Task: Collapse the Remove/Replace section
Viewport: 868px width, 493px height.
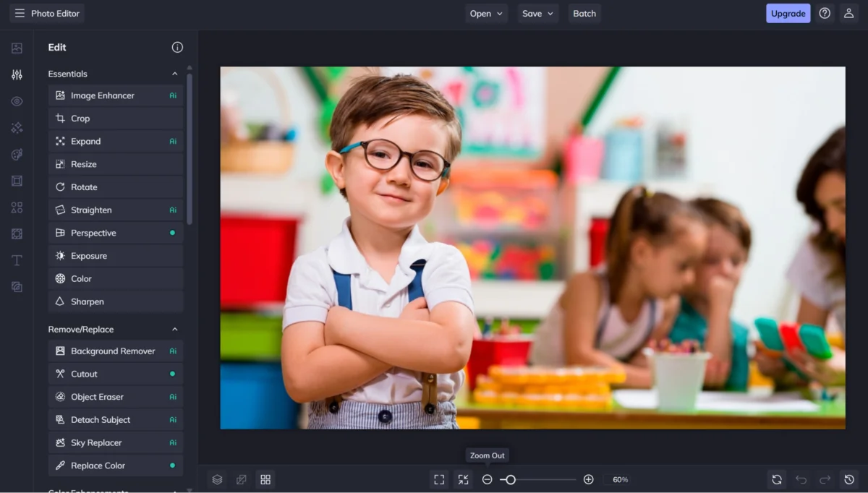Action: pyautogui.click(x=174, y=329)
